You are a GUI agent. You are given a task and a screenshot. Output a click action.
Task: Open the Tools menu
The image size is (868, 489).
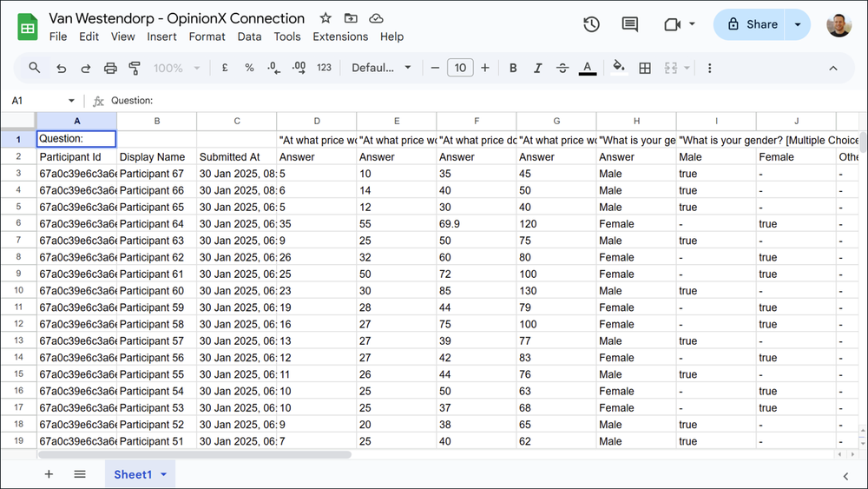[287, 36]
